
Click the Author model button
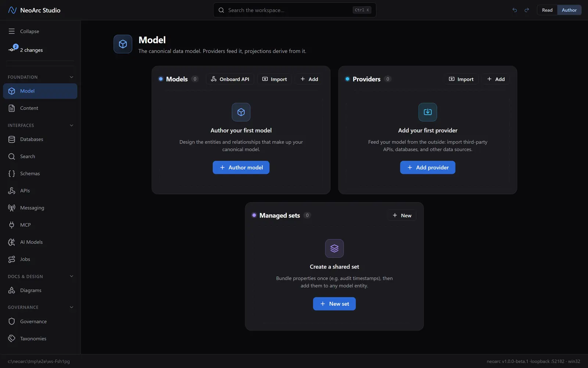[241, 167]
